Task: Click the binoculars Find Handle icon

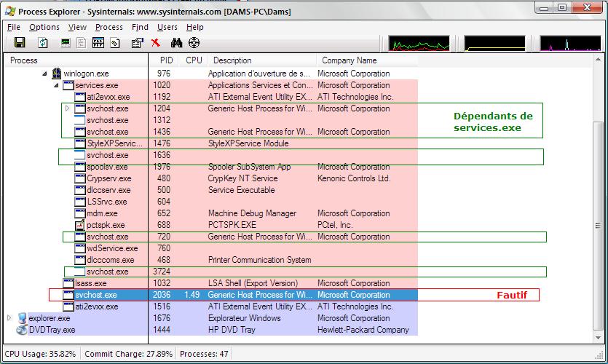Action: (x=176, y=43)
